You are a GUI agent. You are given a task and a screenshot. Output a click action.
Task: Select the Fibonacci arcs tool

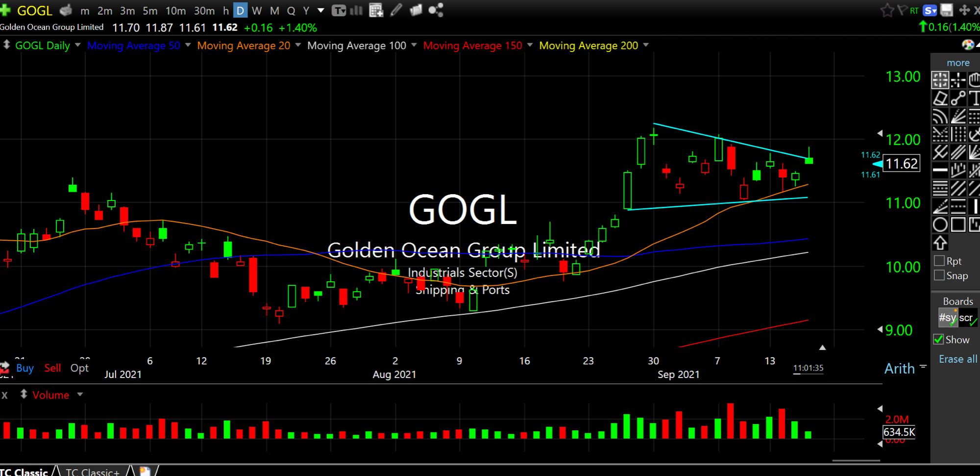point(940,116)
